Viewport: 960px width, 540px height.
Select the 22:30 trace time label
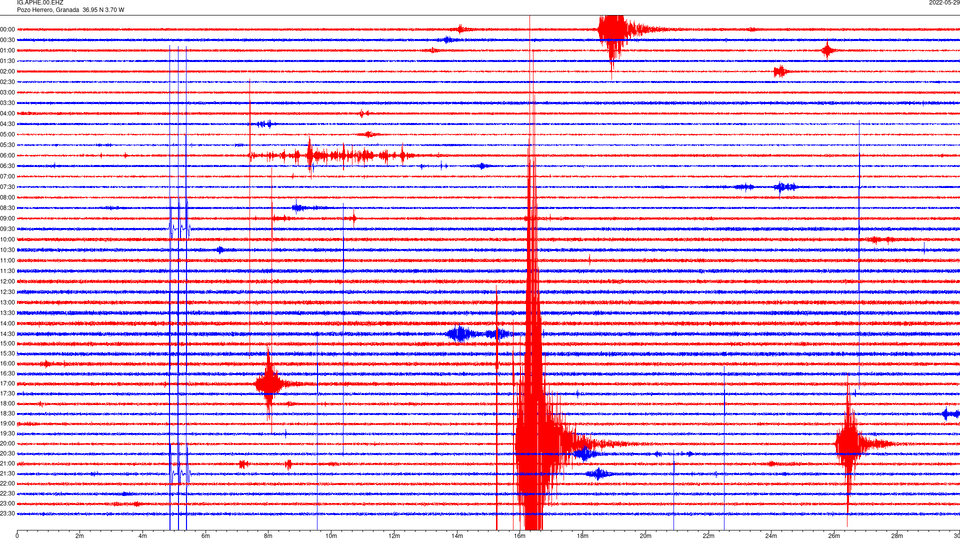tap(8, 494)
